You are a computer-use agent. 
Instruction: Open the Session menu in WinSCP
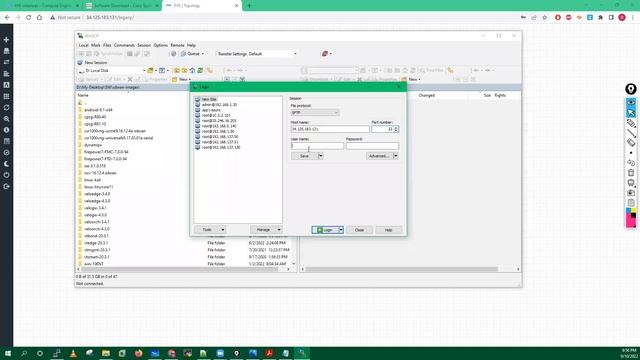click(144, 45)
